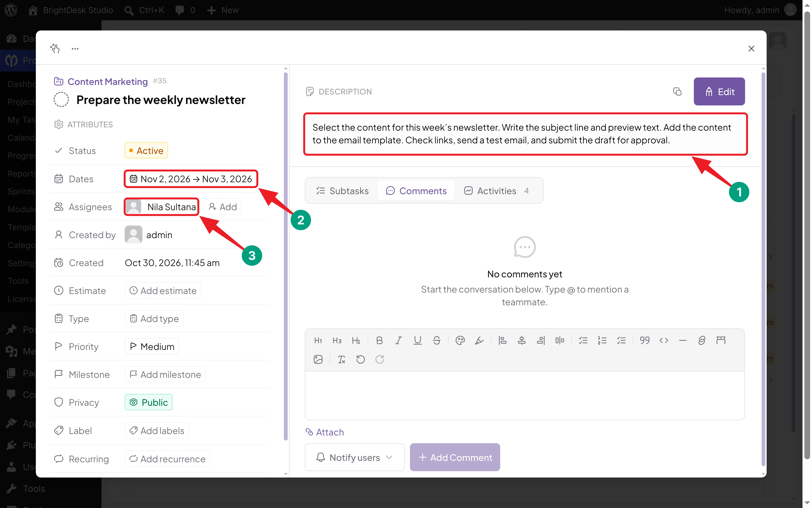This screenshot has height=508, width=812.
Task: Insert blockquote
Action: [x=645, y=340]
